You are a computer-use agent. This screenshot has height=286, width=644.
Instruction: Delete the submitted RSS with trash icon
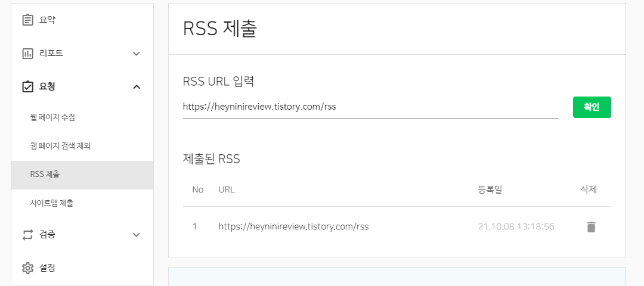[591, 226]
